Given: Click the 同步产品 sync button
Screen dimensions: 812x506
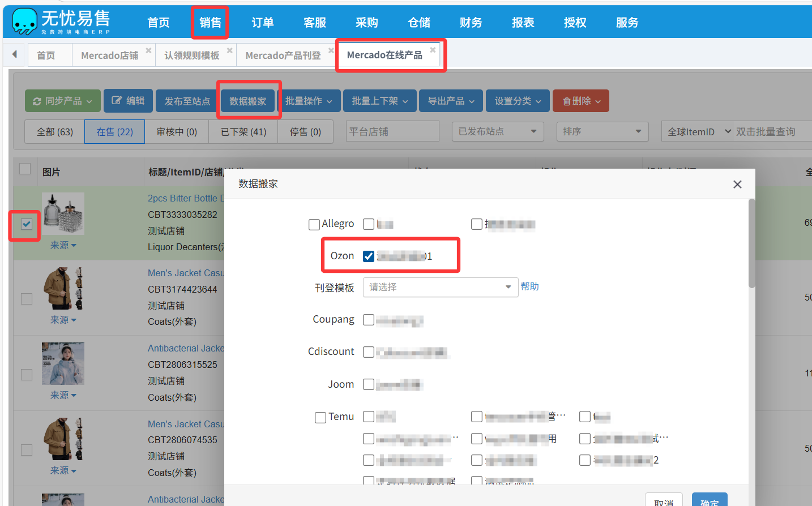Looking at the screenshot, I should click(x=62, y=101).
